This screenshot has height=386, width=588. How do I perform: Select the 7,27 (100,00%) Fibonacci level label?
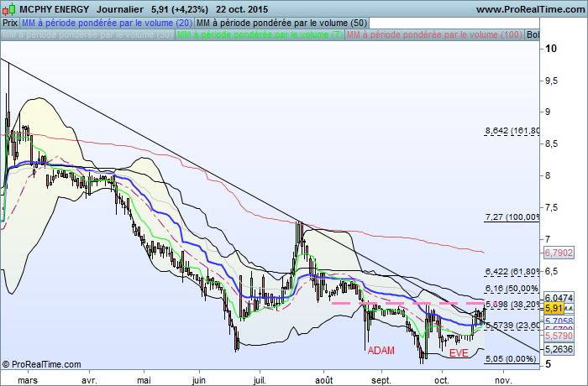(512, 217)
